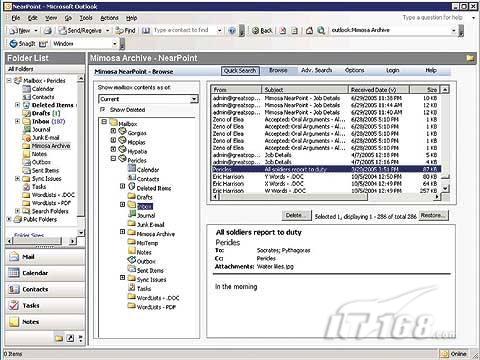Open the address bar dropdown arrow
480x360 pixels.
pyautogui.click(x=453, y=30)
